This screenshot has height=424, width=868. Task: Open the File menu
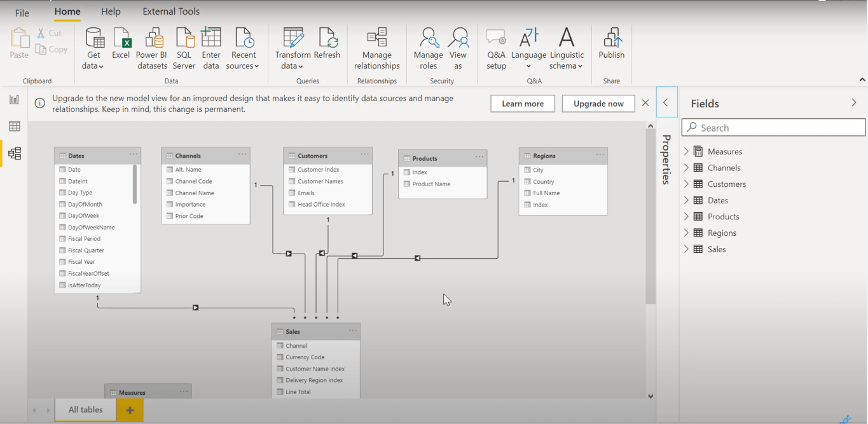[x=22, y=13]
